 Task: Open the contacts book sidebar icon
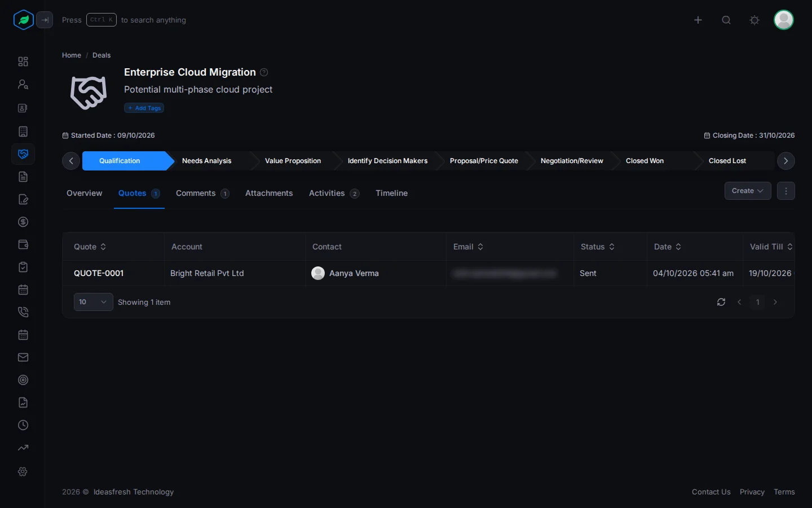(23, 108)
